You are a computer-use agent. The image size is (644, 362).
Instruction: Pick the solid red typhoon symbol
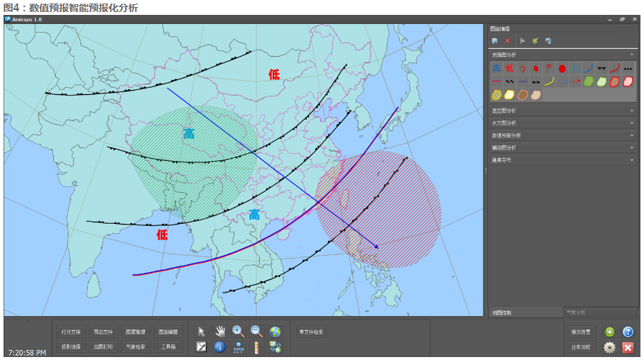point(536,68)
